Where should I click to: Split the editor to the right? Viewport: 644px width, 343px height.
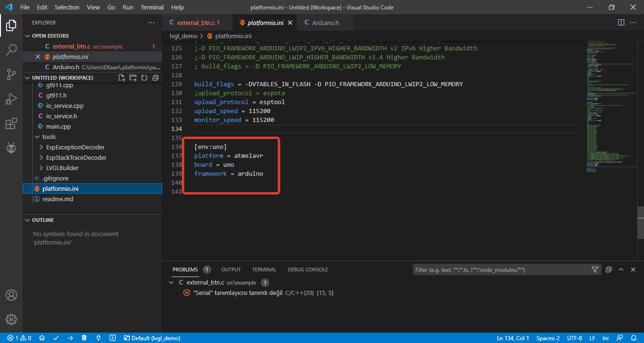(x=621, y=23)
